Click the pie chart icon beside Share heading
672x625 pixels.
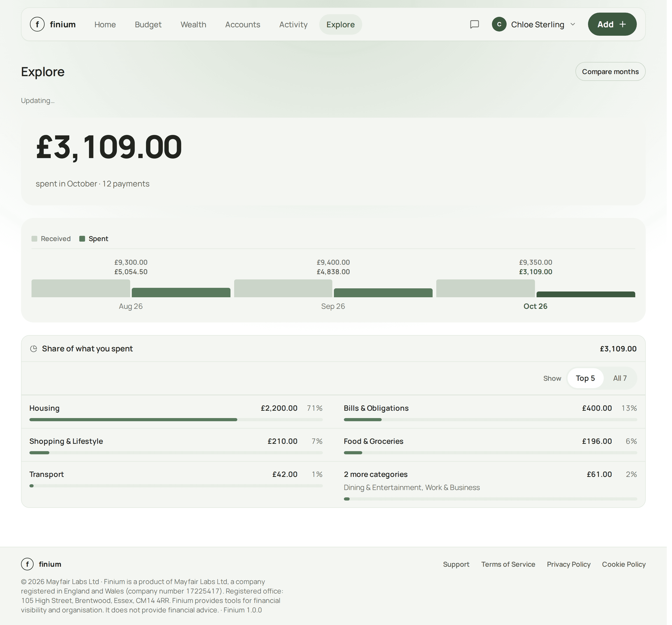(x=33, y=349)
